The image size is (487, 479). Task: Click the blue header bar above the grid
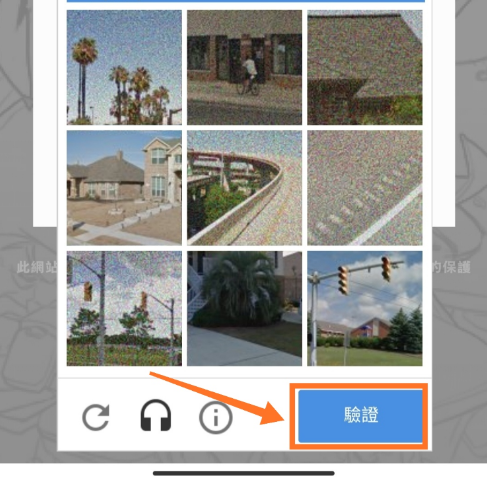246,1
